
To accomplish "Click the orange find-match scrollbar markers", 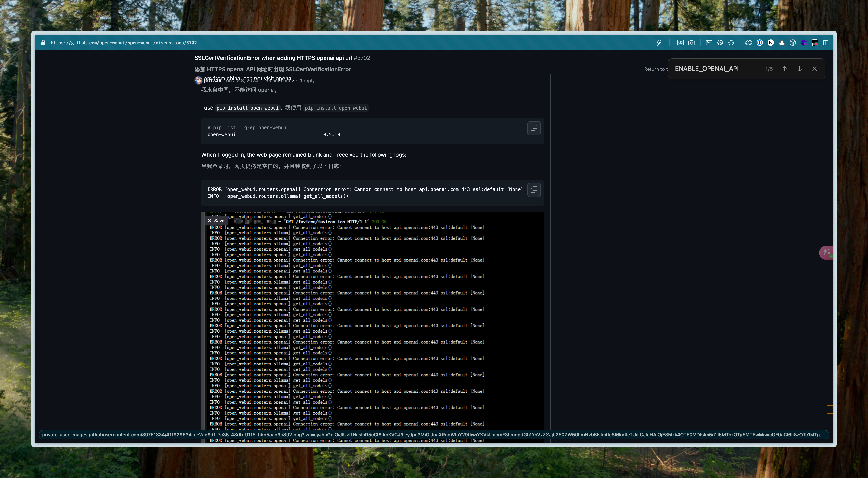I will click(830, 410).
